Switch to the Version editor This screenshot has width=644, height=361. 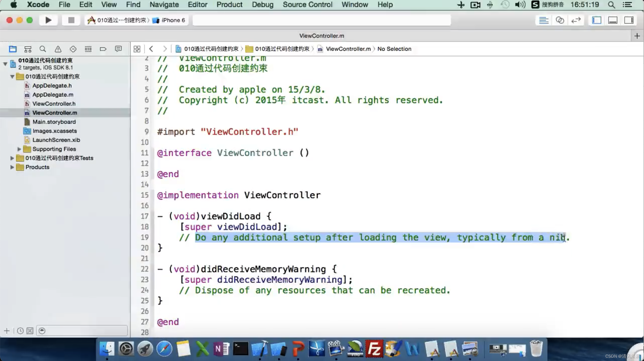tap(576, 20)
